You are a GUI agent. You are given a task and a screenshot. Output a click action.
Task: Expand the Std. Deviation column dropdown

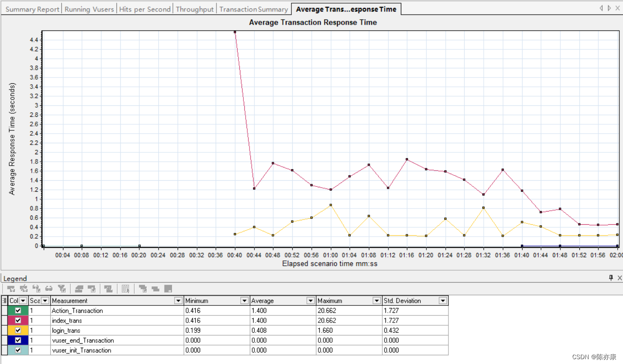tap(443, 301)
